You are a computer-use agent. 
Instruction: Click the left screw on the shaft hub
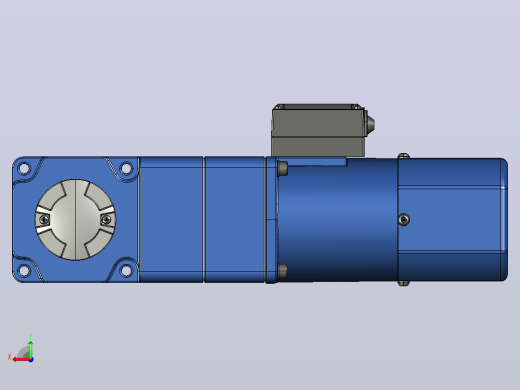coord(44,219)
